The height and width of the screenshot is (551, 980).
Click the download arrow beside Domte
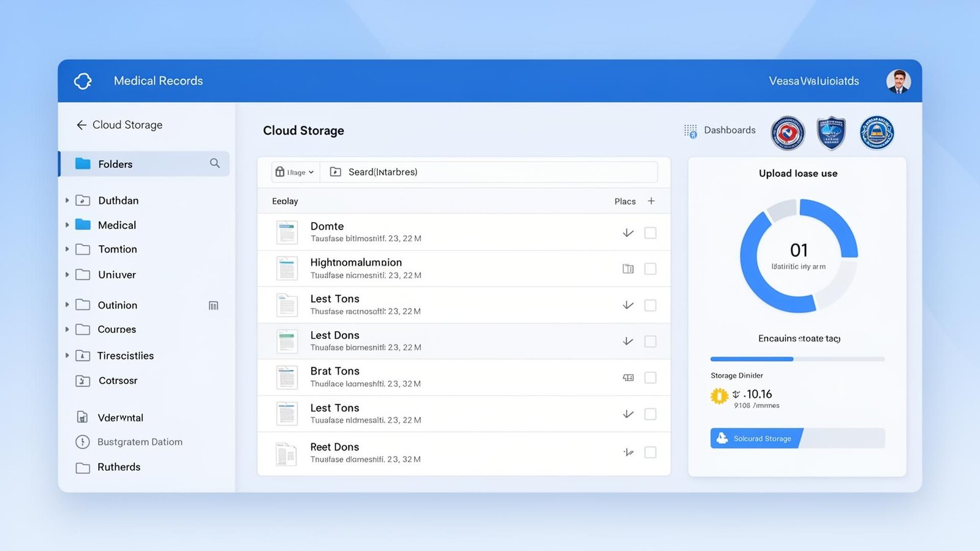coord(627,233)
